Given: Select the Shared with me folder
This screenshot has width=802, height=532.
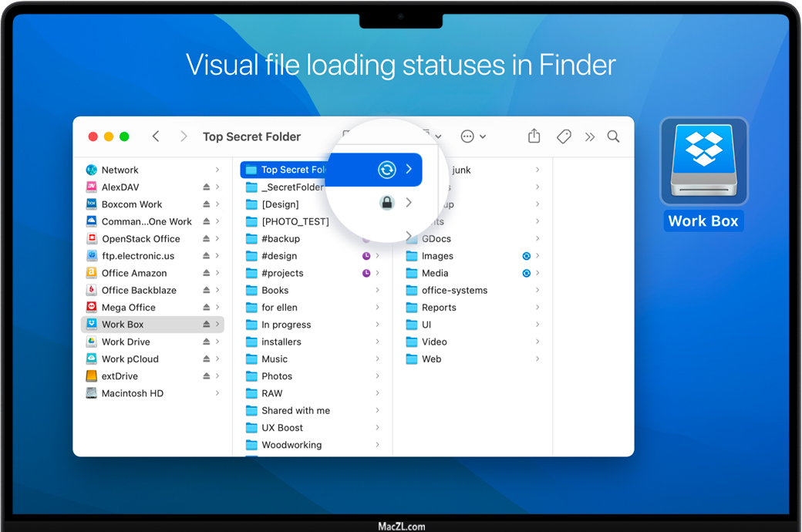Looking at the screenshot, I should click(295, 410).
